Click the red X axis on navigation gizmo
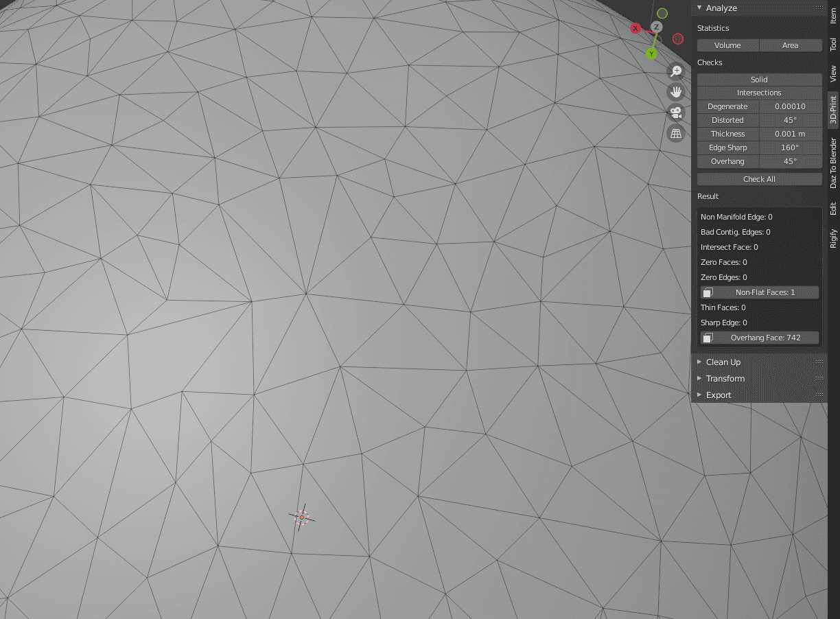Screen dimensions: 840x619 coord(635,28)
